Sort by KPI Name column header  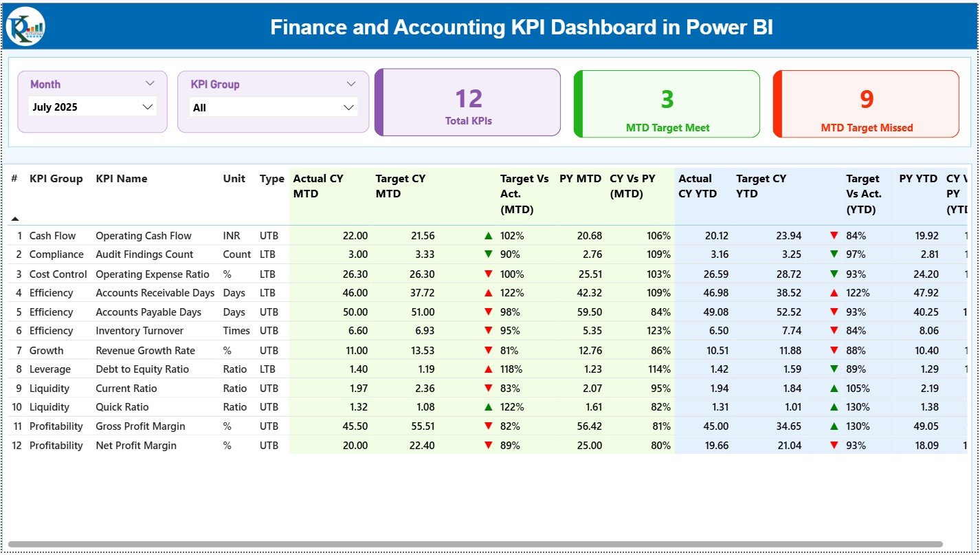(122, 179)
